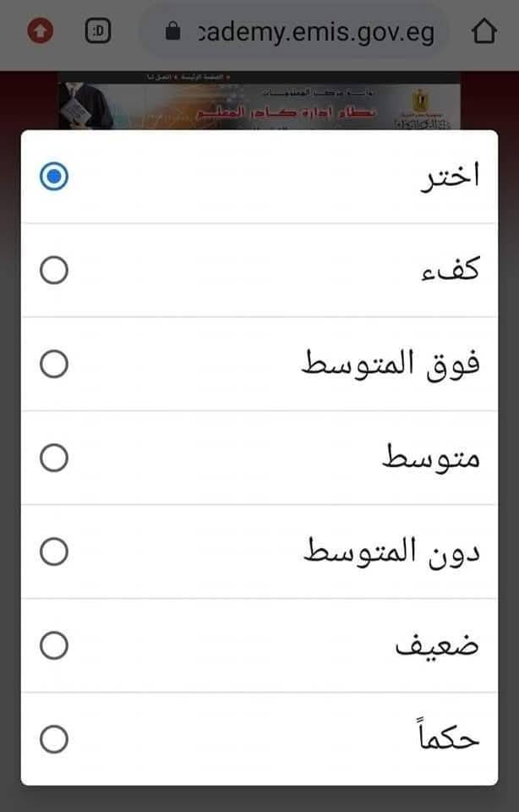Select the radio button for حكماً
The height and width of the screenshot is (812, 519).
point(54,740)
